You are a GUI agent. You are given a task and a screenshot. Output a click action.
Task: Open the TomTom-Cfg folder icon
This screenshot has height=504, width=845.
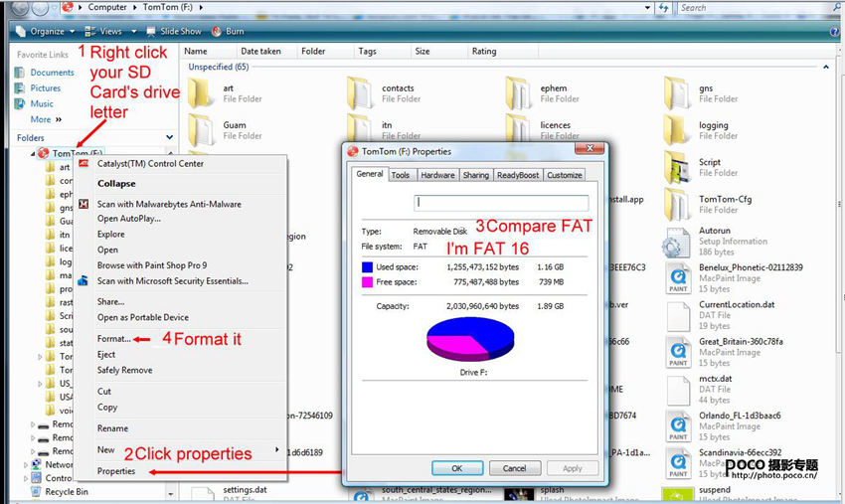[677, 204]
